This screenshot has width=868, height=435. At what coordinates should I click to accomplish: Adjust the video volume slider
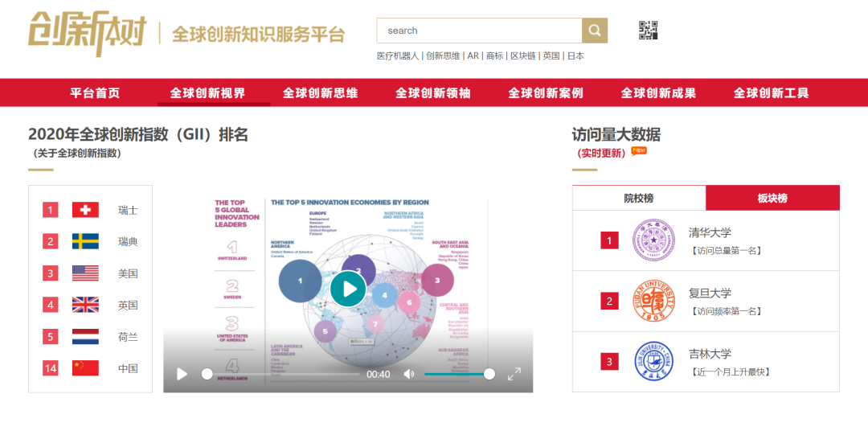(456, 374)
